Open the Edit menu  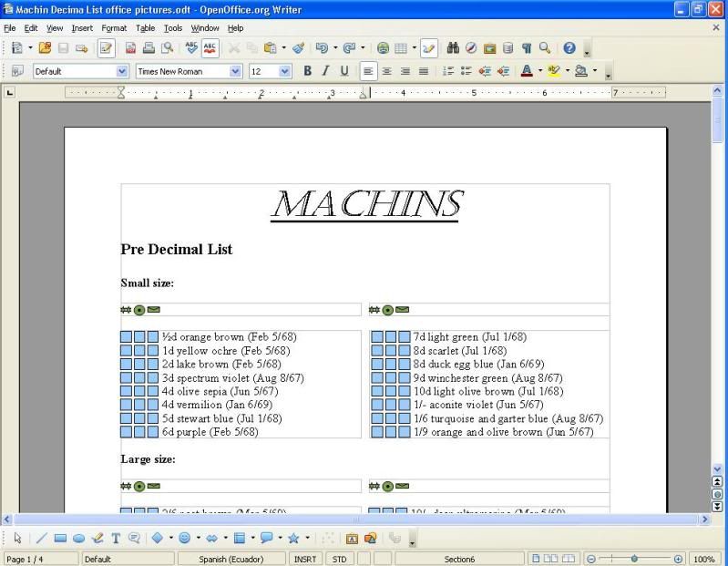(31, 28)
